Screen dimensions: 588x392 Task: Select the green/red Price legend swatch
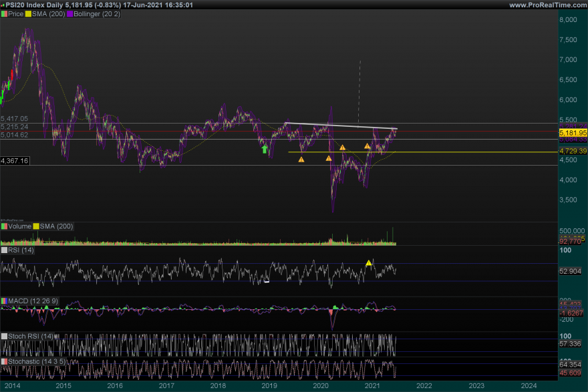[4, 14]
